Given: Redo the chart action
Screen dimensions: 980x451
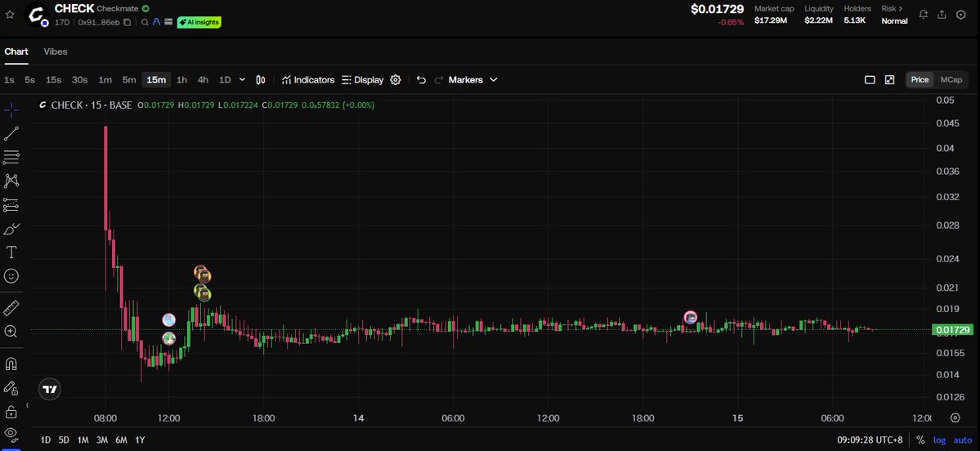Looking at the screenshot, I should (439, 80).
